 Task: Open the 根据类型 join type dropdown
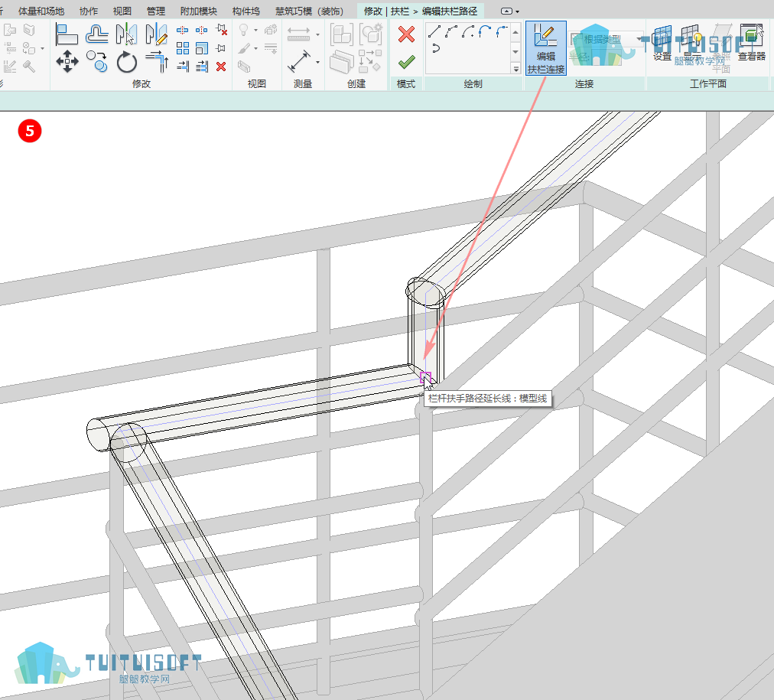[x=607, y=39]
